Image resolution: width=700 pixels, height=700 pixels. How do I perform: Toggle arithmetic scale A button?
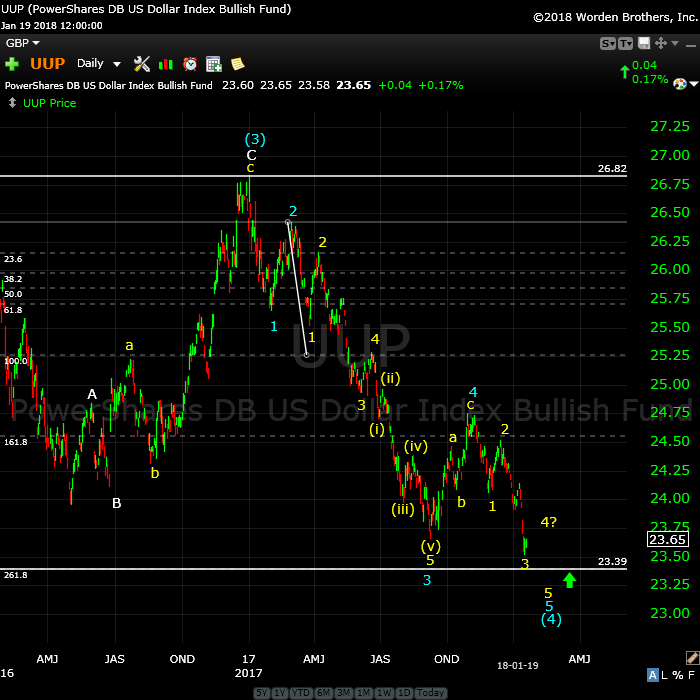click(653, 675)
